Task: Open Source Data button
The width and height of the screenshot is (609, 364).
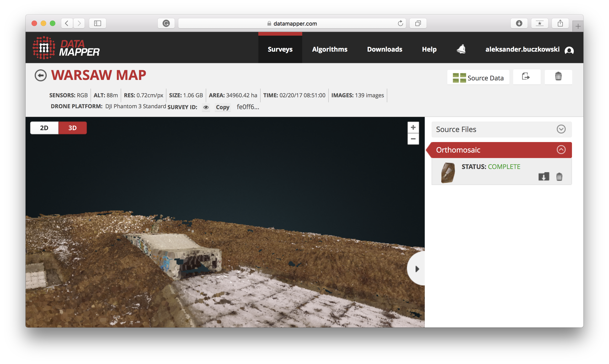Action: (x=478, y=78)
